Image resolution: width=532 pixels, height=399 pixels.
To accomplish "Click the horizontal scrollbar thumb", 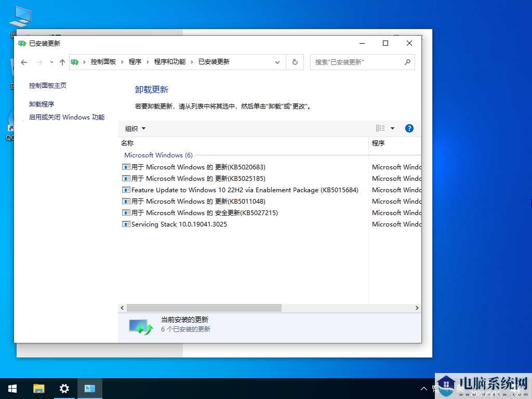I will [204, 308].
